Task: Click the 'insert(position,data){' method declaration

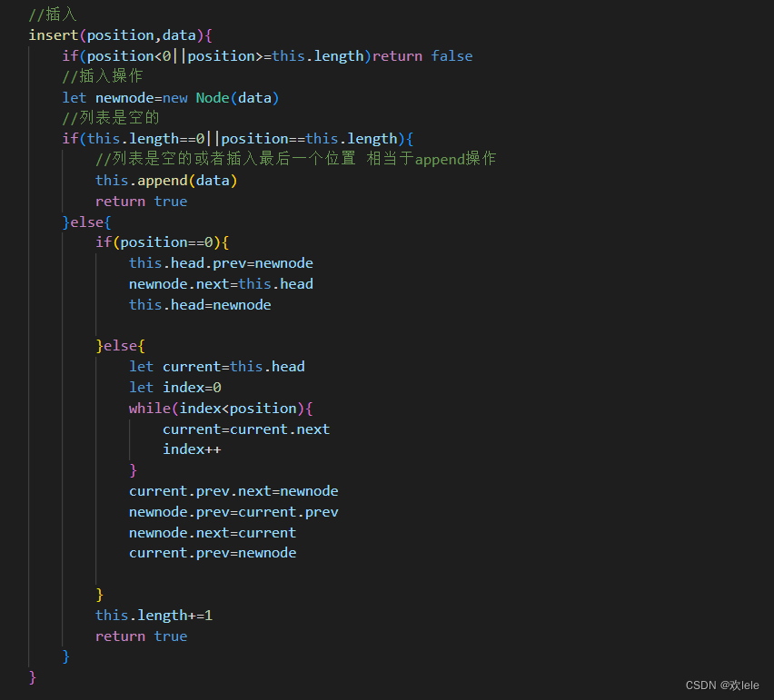Action: (121, 35)
